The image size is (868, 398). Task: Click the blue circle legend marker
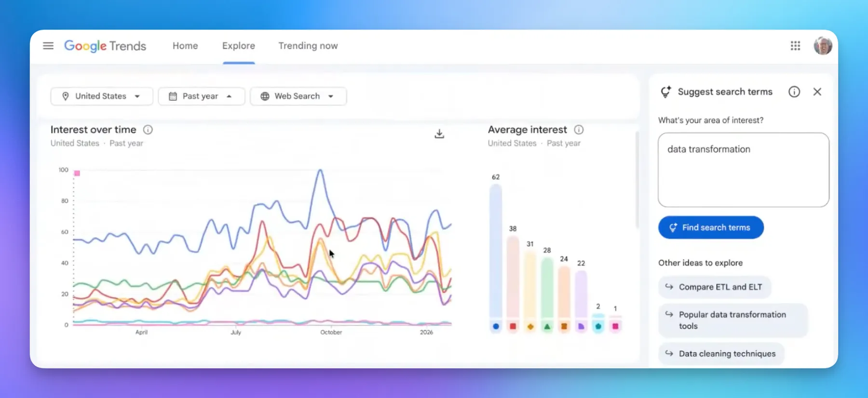pyautogui.click(x=496, y=327)
